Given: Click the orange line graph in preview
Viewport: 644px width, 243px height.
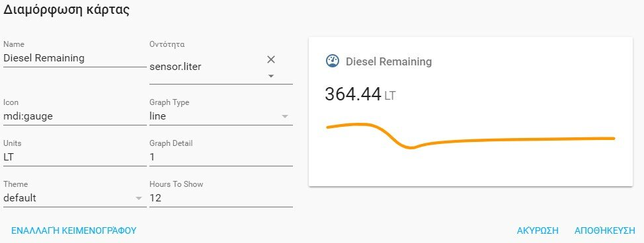Looking at the screenshot, I should coord(471,136).
